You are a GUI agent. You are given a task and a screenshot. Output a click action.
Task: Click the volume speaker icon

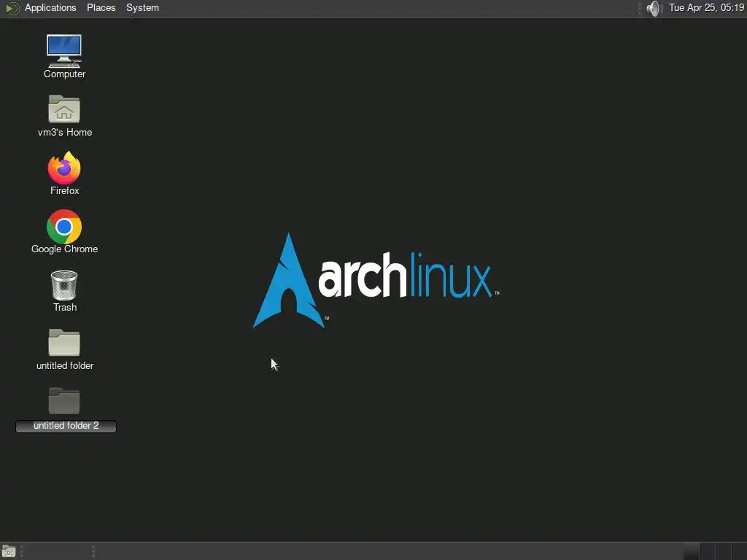pyautogui.click(x=654, y=8)
